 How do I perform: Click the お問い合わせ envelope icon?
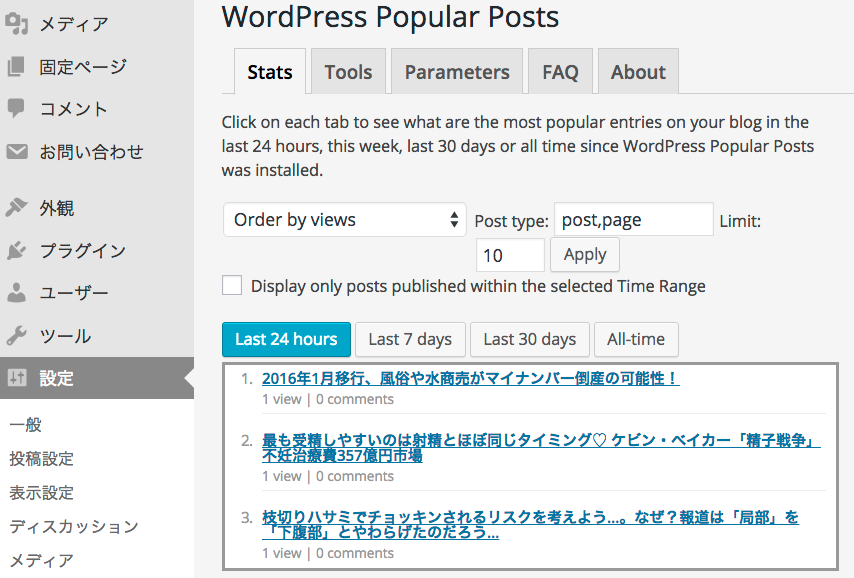pyautogui.click(x=17, y=151)
